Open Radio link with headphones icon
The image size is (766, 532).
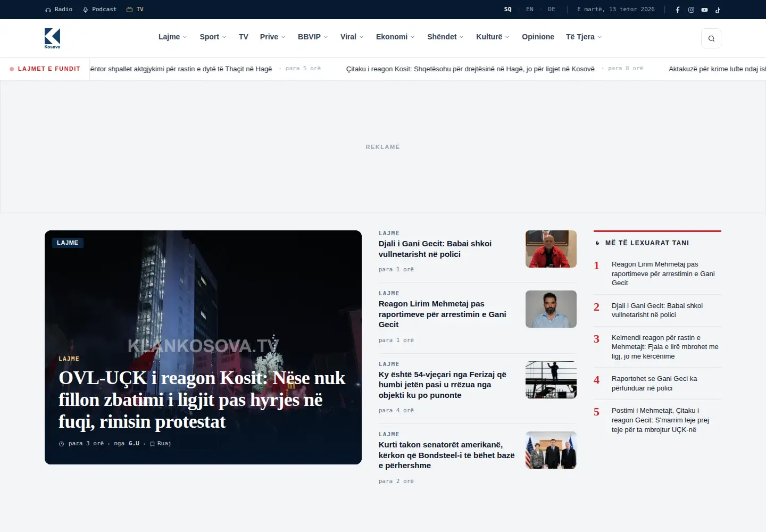coord(59,9)
